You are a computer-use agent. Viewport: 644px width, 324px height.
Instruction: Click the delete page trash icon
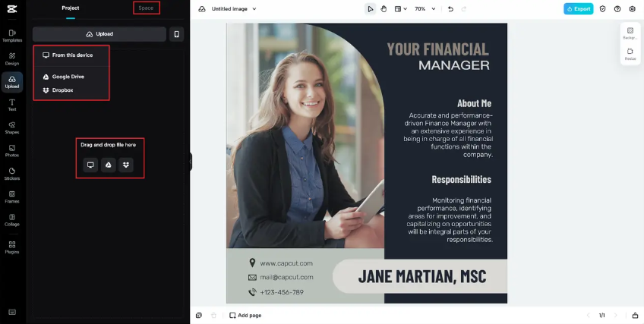pos(213,316)
